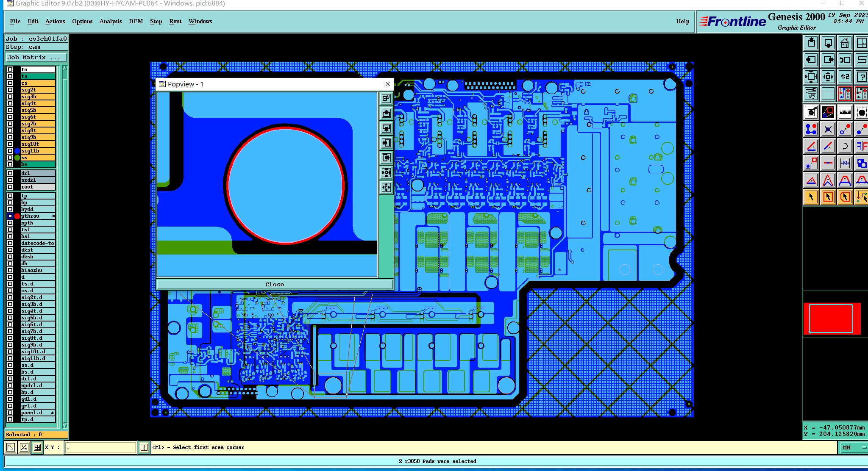The image size is (868, 471).
Task: Open the Analysis menu
Action: tap(110, 21)
